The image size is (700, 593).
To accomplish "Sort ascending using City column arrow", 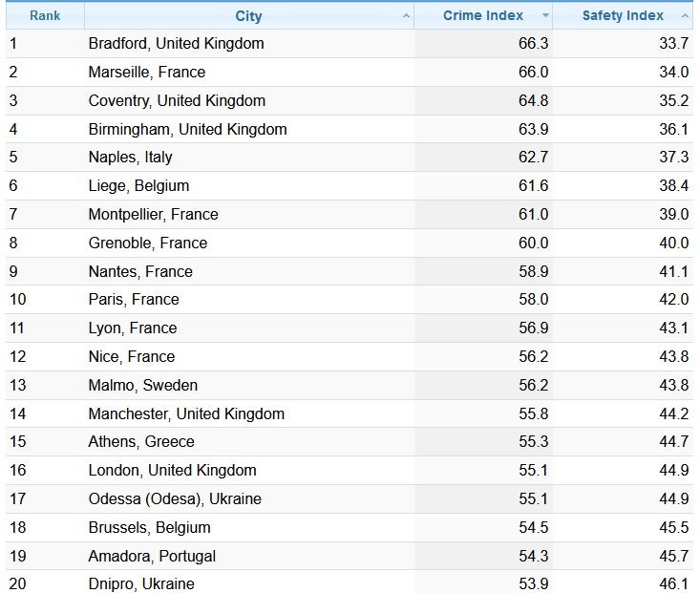I will point(407,16).
